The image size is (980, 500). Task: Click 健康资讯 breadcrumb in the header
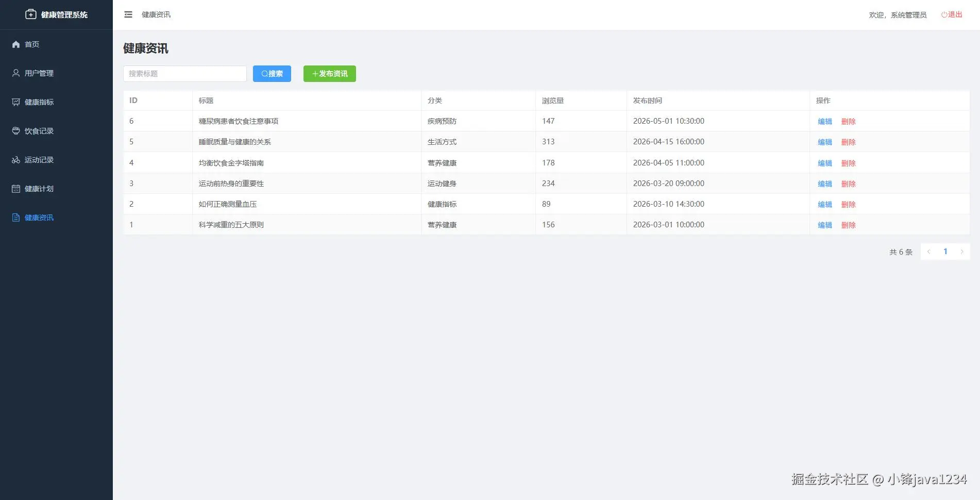point(156,14)
